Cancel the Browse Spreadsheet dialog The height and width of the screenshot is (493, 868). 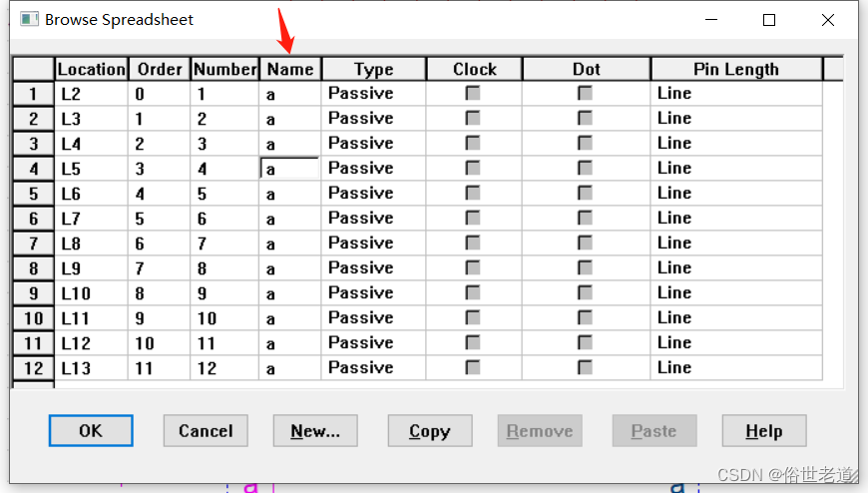[x=206, y=430]
